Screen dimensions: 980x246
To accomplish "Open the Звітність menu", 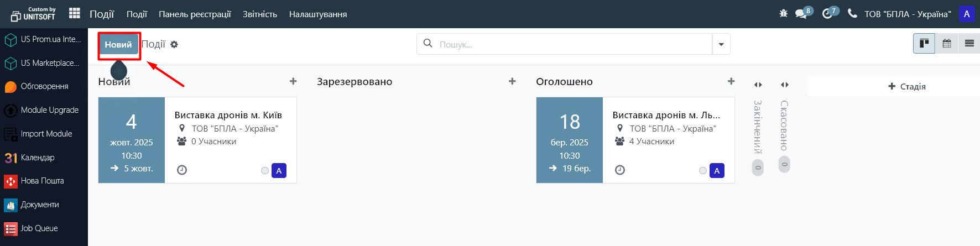I will pyautogui.click(x=260, y=14).
